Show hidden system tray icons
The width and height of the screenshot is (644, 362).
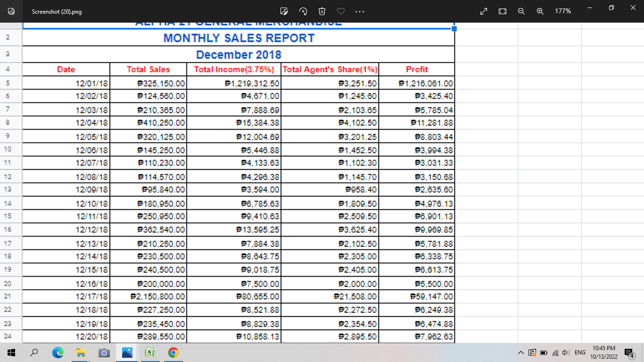point(520,353)
